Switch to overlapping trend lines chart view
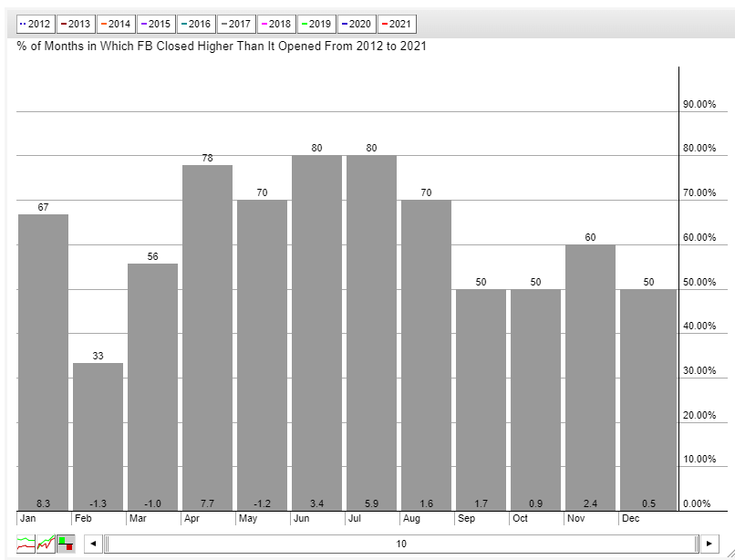The width and height of the screenshot is (735, 560). (x=46, y=544)
